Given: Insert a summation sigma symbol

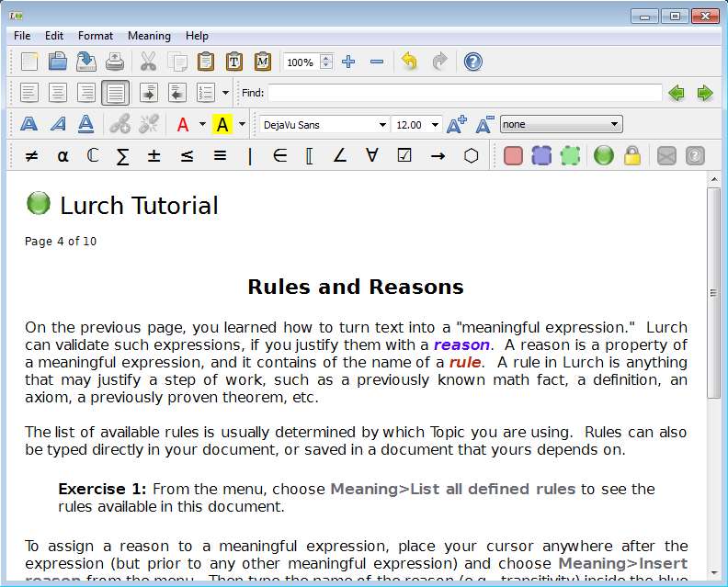Looking at the screenshot, I should point(122,155).
